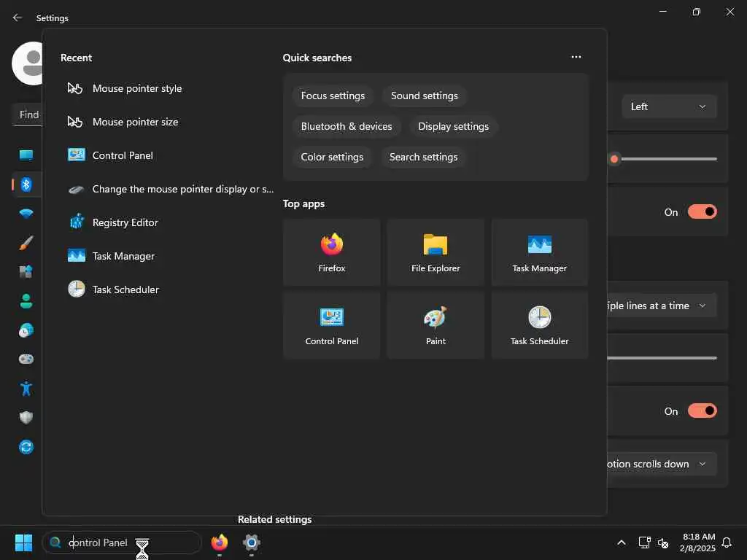Click the Windows Start button
Image resolution: width=747 pixels, height=560 pixels.
23,542
